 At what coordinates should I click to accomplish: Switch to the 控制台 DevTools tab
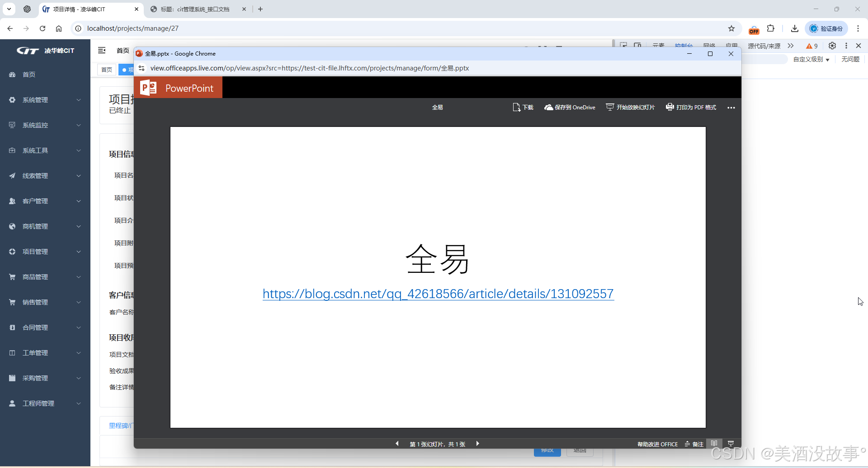(x=684, y=45)
